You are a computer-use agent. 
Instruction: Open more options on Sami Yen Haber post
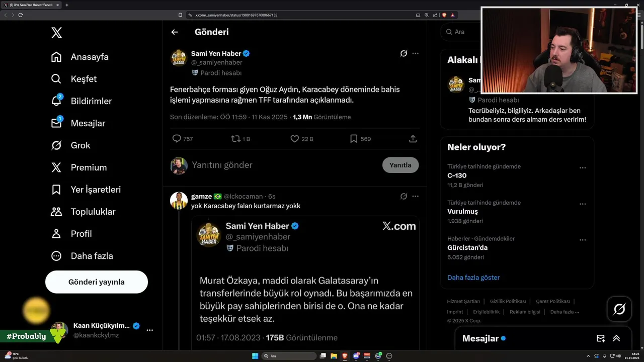(x=415, y=53)
